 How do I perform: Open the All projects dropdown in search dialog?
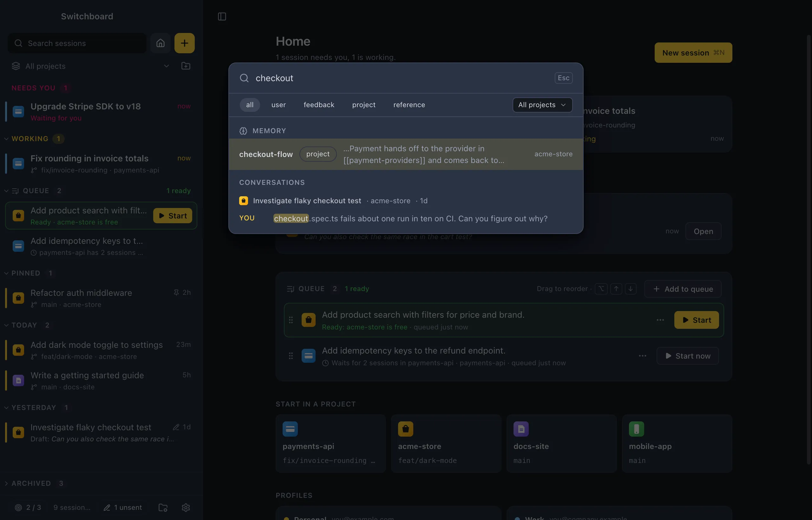(x=542, y=105)
